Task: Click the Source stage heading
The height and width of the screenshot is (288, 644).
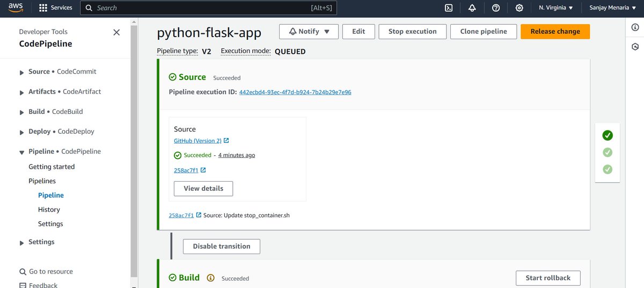Action: pyautogui.click(x=192, y=77)
